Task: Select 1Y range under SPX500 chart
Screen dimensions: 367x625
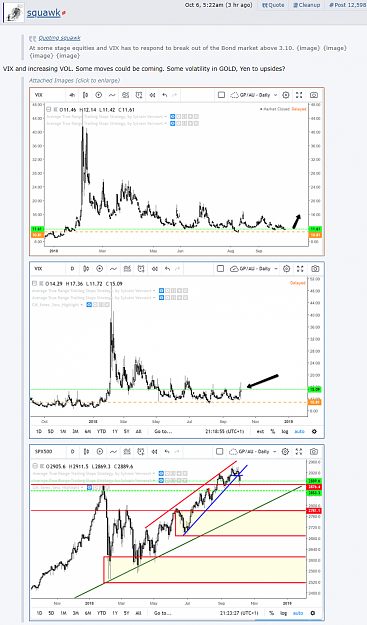Action: click(x=115, y=613)
